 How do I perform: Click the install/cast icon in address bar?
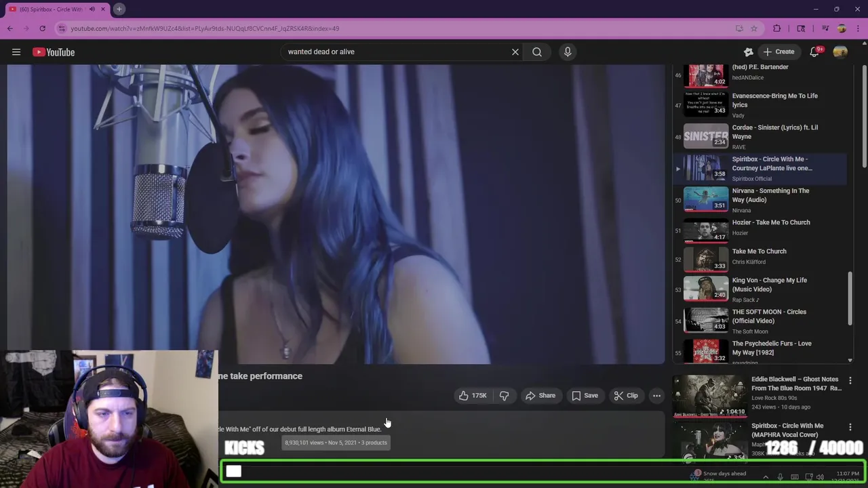(x=739, y=28)
